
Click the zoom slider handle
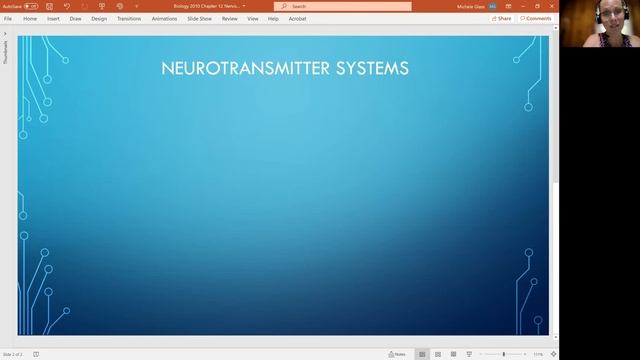click(x=504, y=354)
